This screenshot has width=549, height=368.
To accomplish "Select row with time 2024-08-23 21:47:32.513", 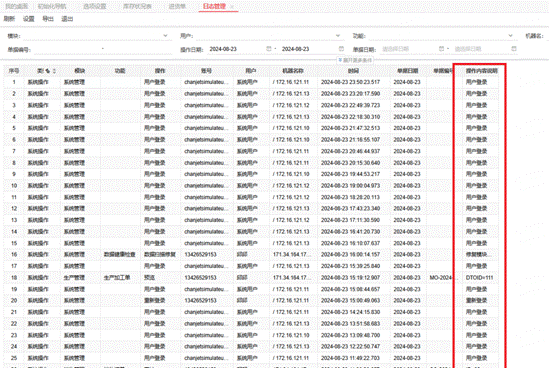I will coord(251,128).
